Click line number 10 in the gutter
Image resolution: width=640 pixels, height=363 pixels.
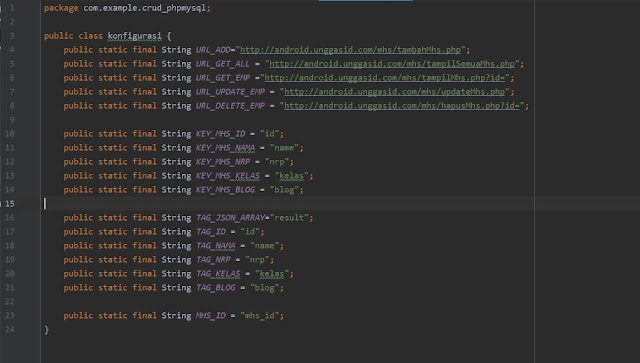(x=10, y=134)
